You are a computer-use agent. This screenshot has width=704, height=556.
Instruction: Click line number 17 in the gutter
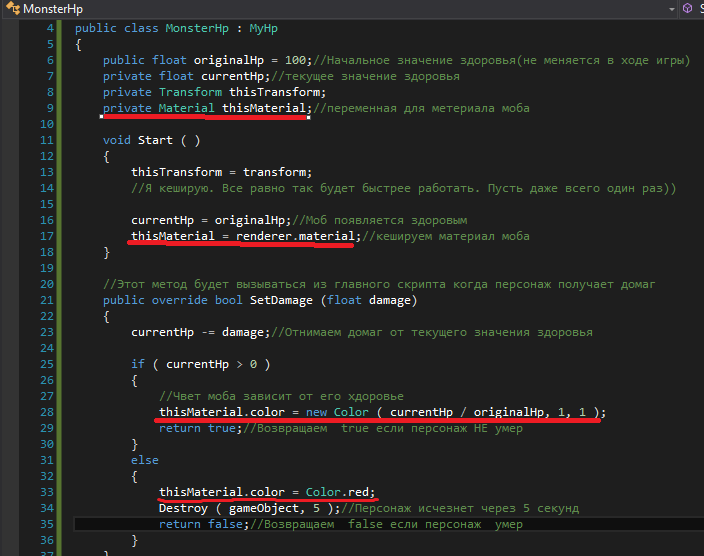pos(47,236)
